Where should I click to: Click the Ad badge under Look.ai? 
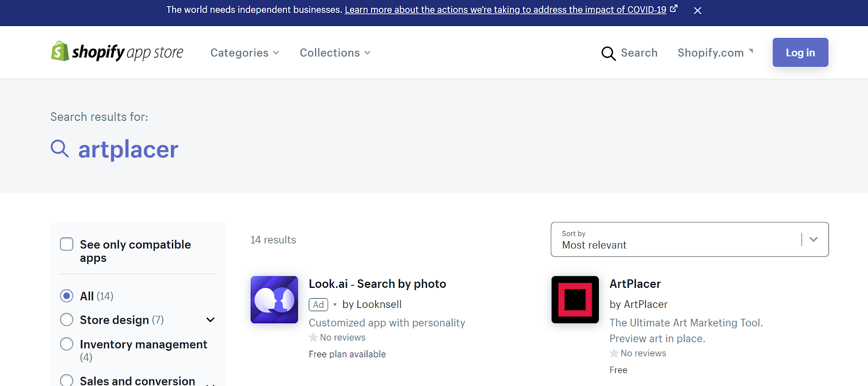click(318, 305)
